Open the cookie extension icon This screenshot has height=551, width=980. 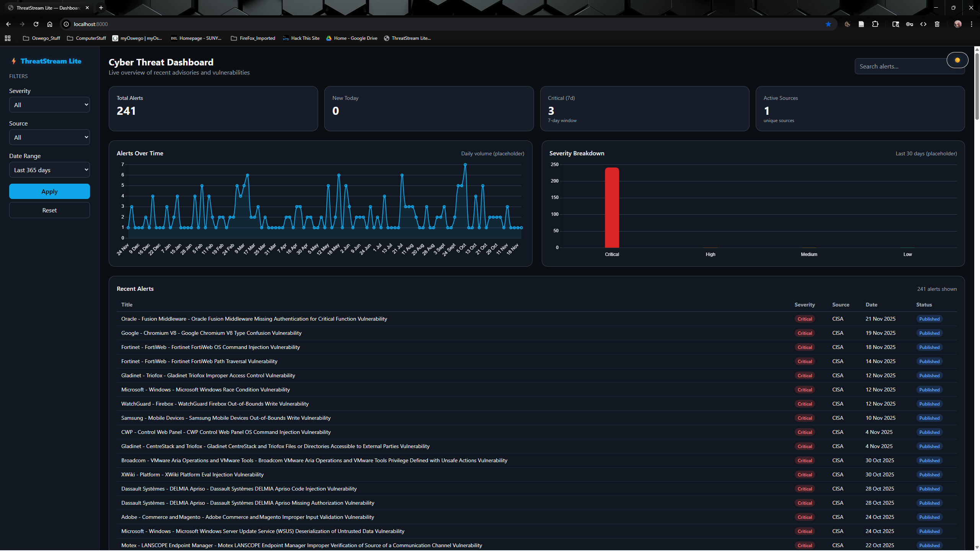tap(847, 24)
